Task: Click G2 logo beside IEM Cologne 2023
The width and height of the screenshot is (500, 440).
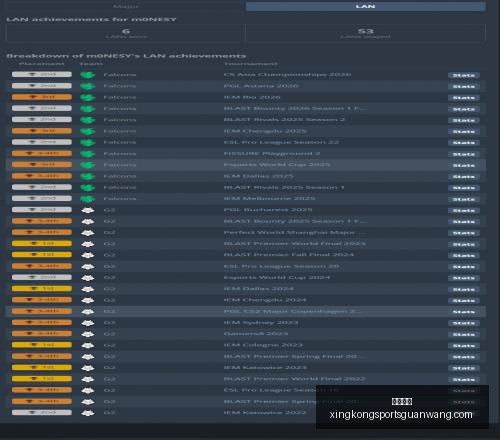Action: pyautogui.click(x=88, y=345)
